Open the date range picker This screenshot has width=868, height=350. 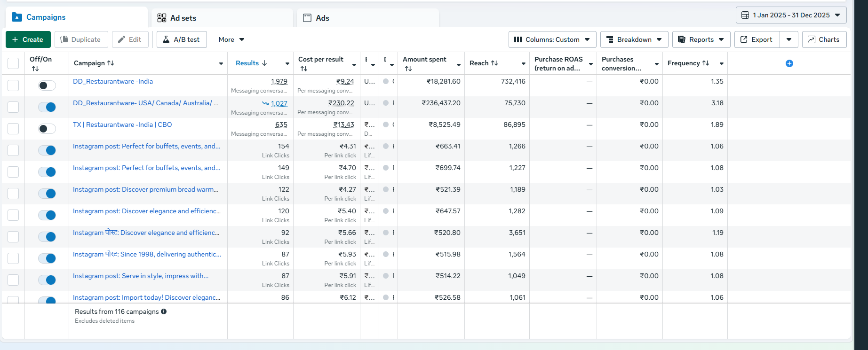(x=791, y=15)
